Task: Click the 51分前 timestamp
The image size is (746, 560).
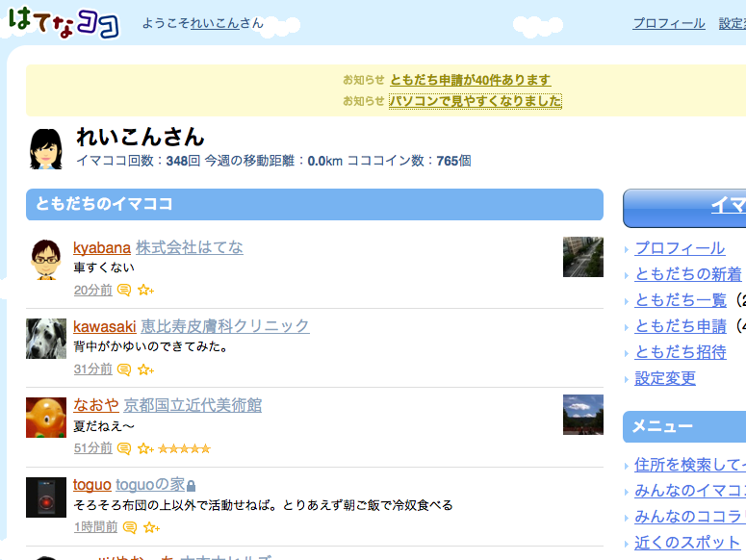Action: coord(93,448)
